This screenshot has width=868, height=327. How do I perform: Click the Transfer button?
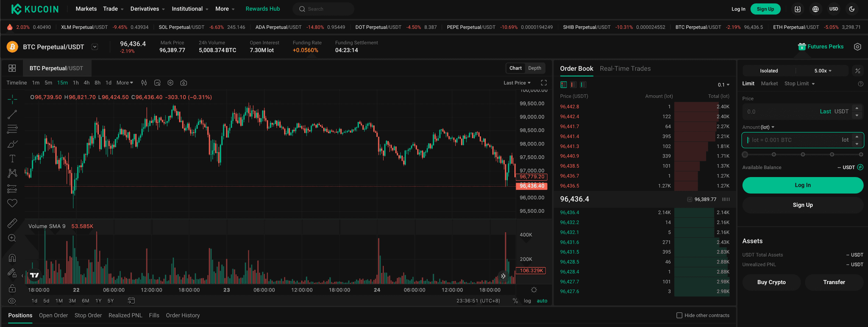[x=834, y=282]
